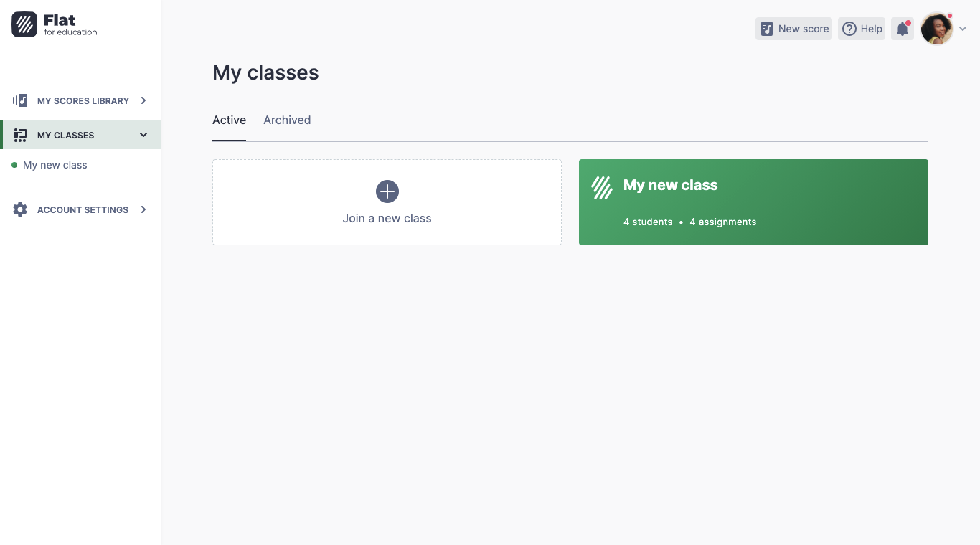Open the notifications bell
The image size is (980, 545).
coord(902,29)
